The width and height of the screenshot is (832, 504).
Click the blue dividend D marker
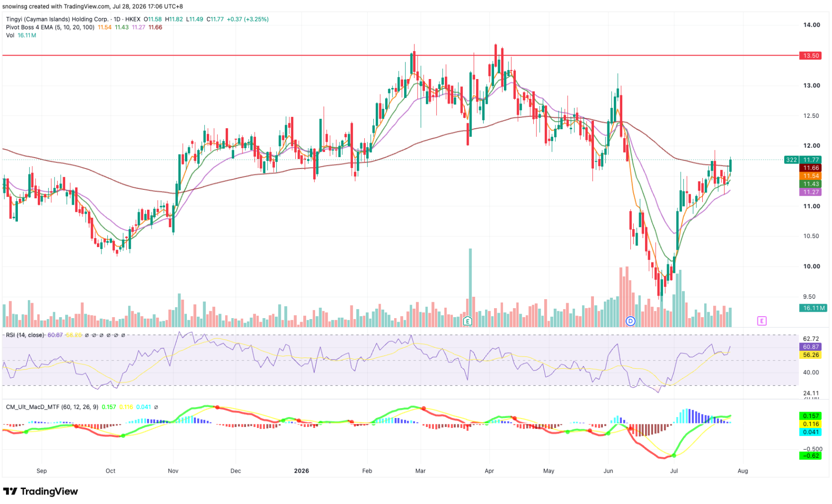630,321
